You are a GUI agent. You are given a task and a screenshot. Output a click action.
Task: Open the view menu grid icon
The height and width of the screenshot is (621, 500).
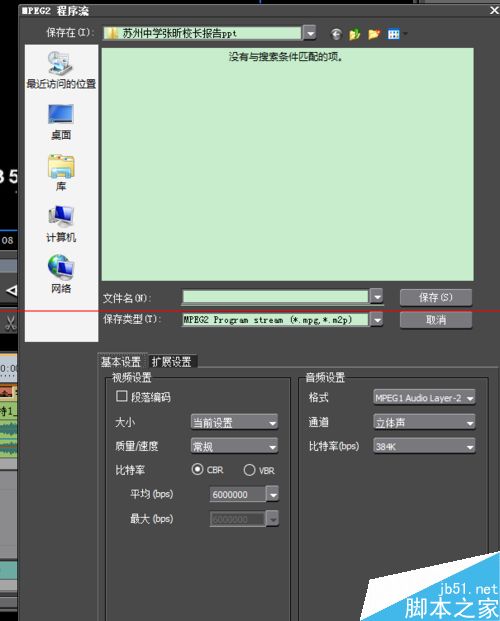point(393,34)
